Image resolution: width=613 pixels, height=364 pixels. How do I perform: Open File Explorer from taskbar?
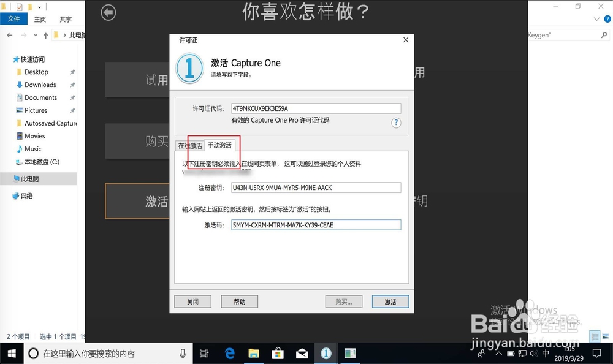pos(254,354)
